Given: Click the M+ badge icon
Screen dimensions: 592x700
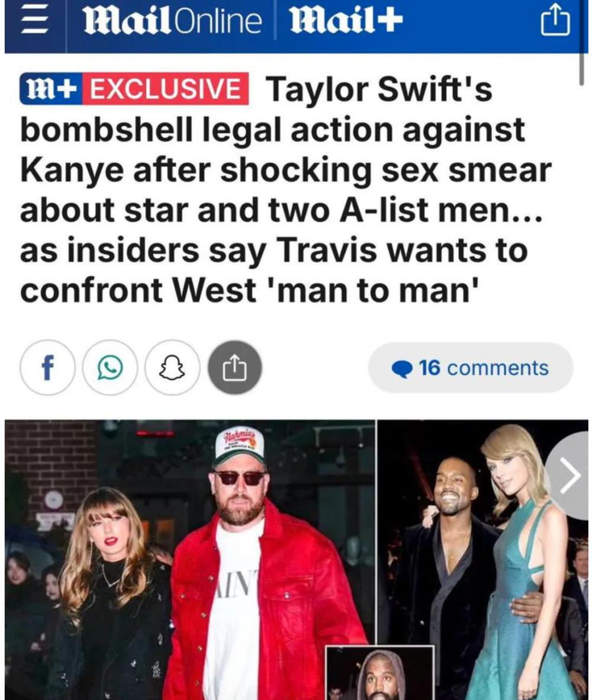Looking at the screenshot, I should (51, 88).
